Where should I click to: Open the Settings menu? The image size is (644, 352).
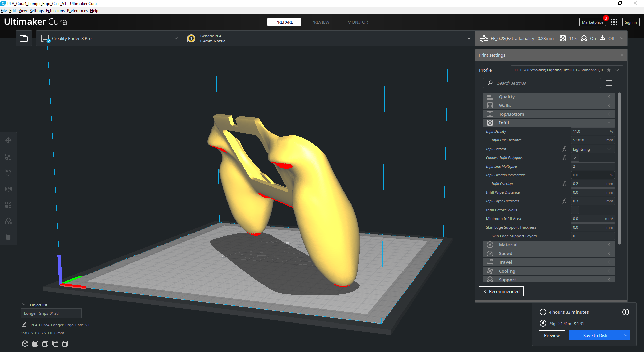[x=36, y=11]
